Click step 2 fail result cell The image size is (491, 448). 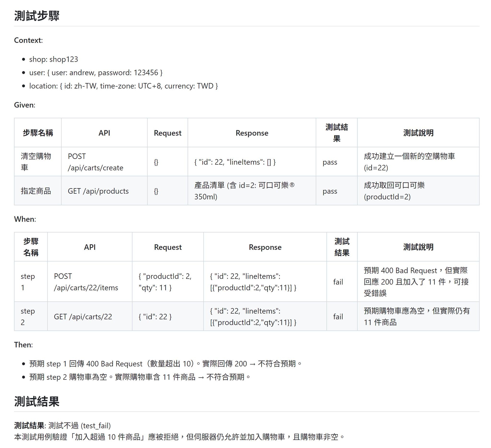(338, 317)
